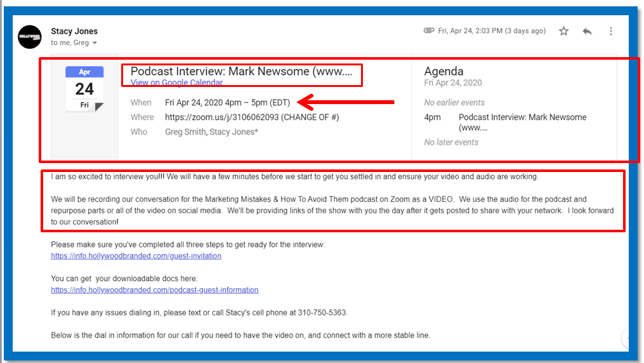This screenshot has width=644, height=363.
Task: Star this email from Stacy Jones
Action: [563, 31]
